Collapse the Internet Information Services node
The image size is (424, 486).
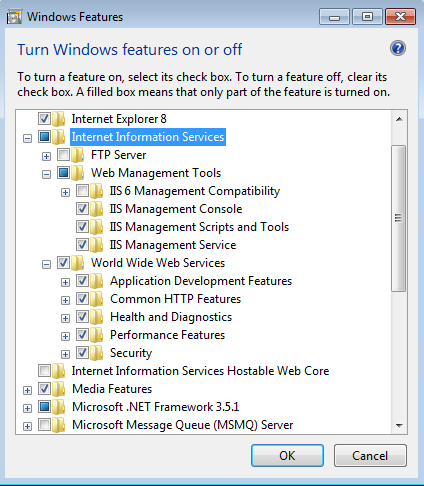28,138
